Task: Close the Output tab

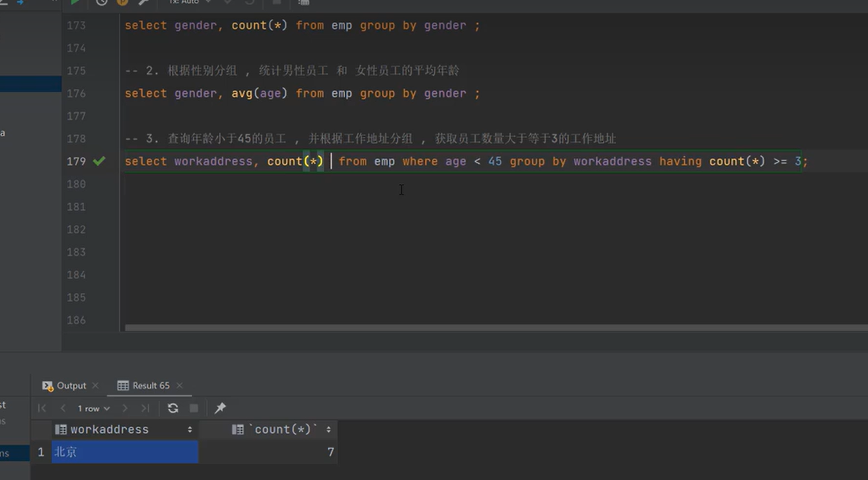Action: [x=95, y=385]
